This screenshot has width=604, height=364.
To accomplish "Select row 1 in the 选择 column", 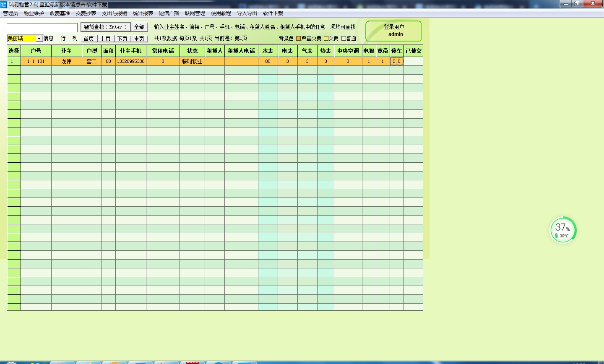I will (13, 61).
